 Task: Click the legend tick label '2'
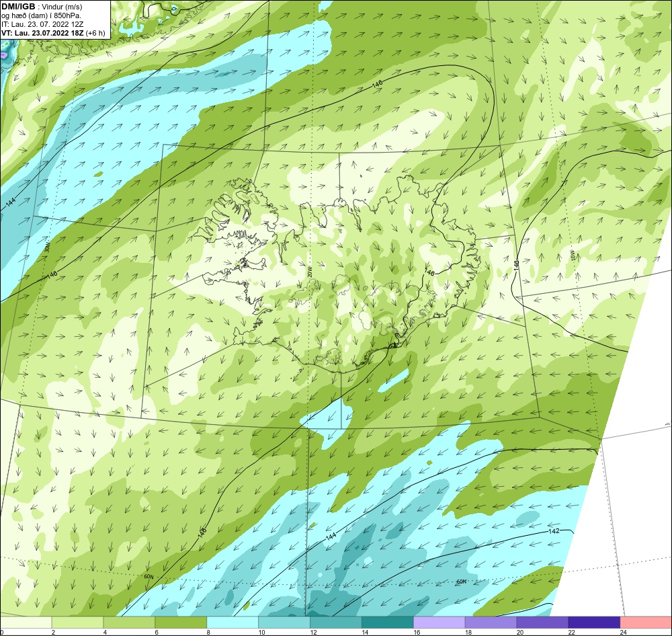53,632
